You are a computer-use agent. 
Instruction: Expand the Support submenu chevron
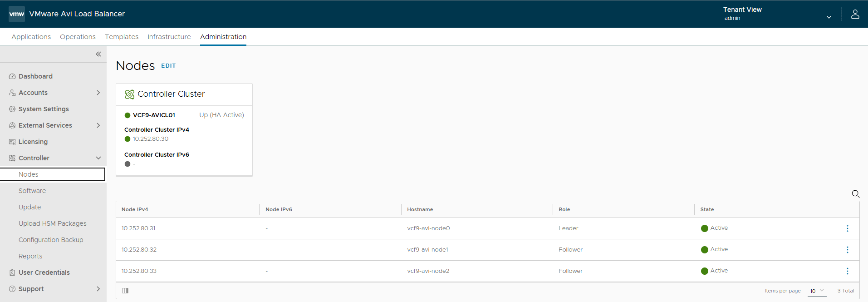(x=98, y=289)
